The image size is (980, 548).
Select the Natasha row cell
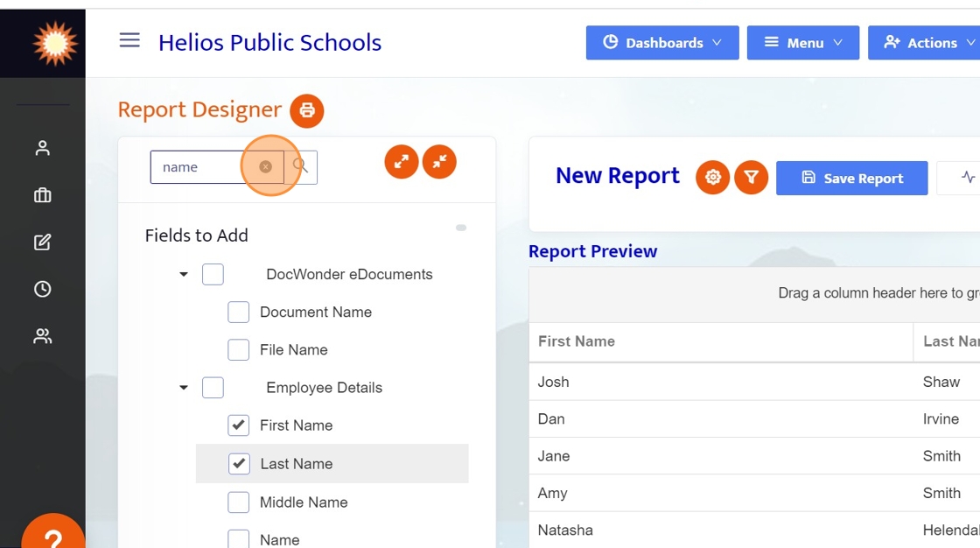tap(721, 530)
